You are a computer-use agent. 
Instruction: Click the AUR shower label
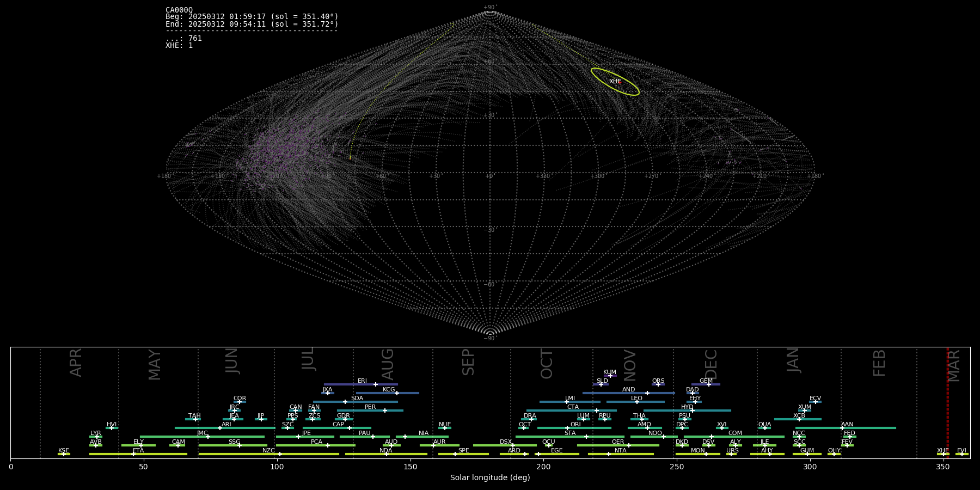click(x=439, y=442)
